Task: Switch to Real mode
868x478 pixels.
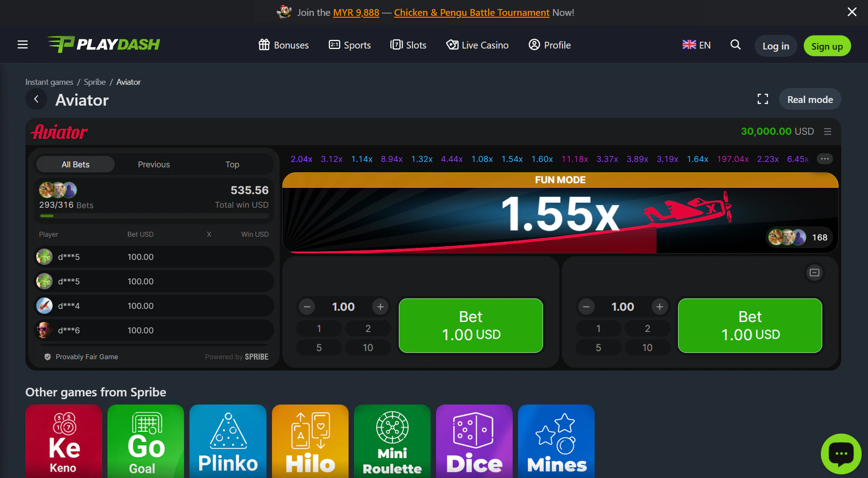Action: point(810,99)
